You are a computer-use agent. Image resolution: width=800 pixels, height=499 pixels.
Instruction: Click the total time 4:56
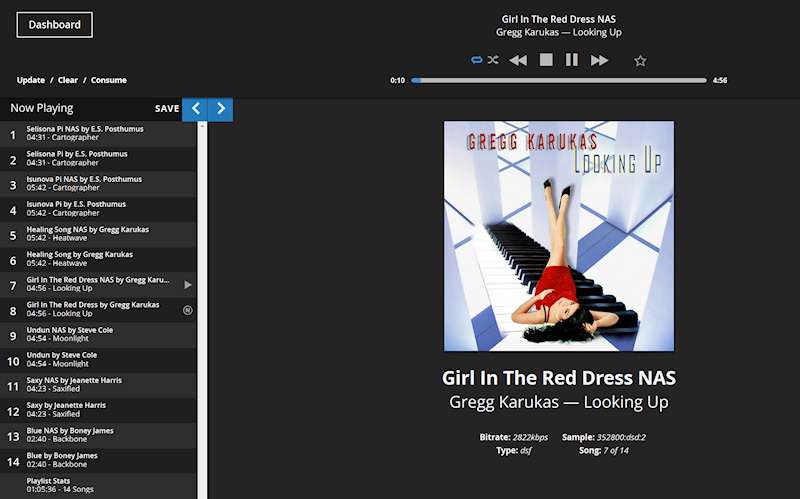click(720, 80)
